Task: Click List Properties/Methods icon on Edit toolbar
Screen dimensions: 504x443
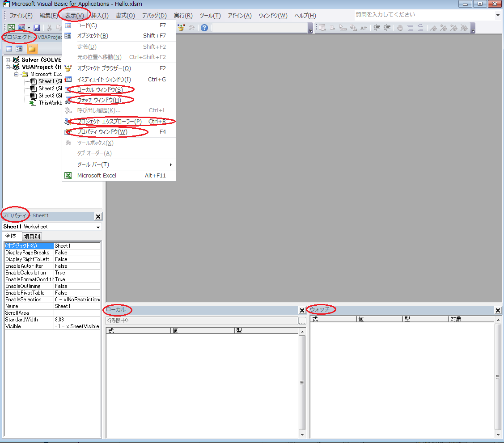Action: [322, 28]
